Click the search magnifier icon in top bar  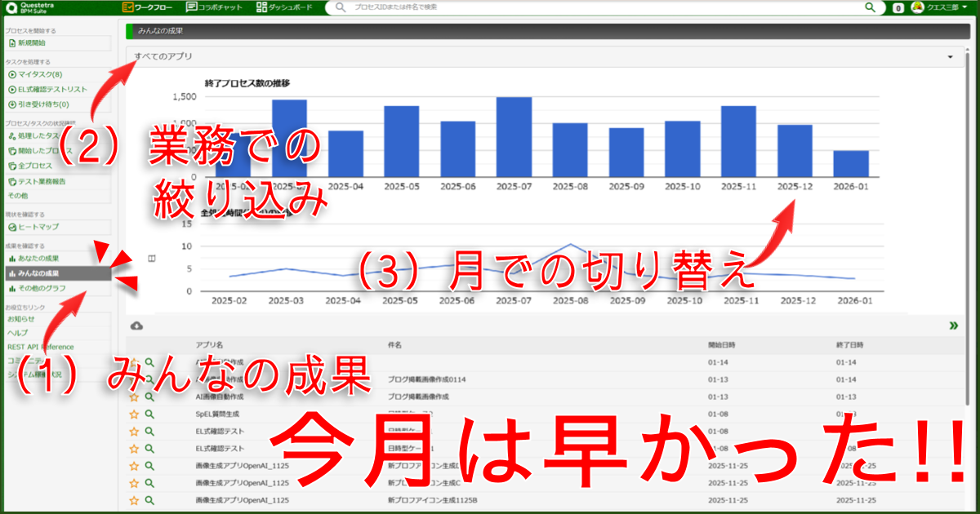871,7
